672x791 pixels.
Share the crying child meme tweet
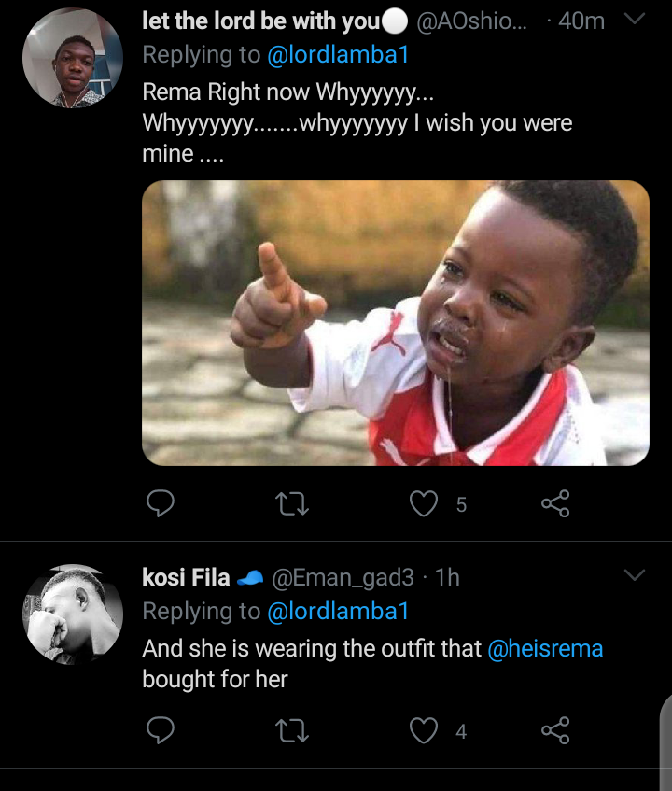tap(555, 504)
